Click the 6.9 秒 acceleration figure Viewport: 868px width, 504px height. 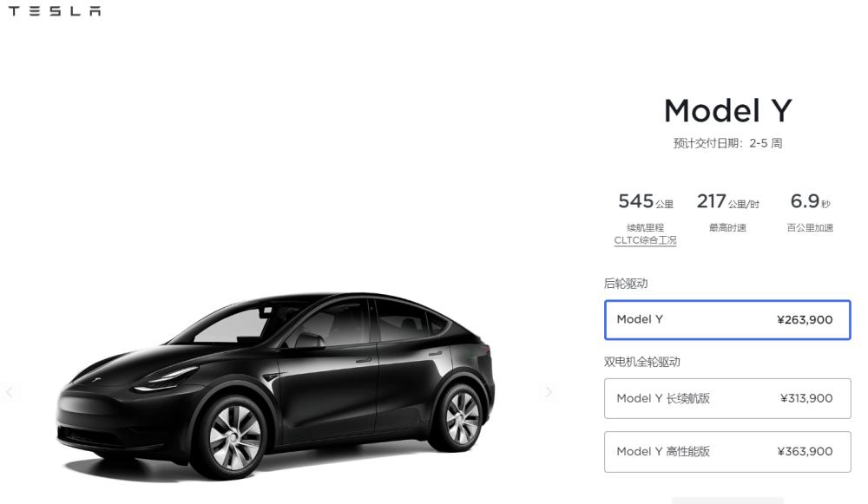pyautogui.click(x=810, y=201)
